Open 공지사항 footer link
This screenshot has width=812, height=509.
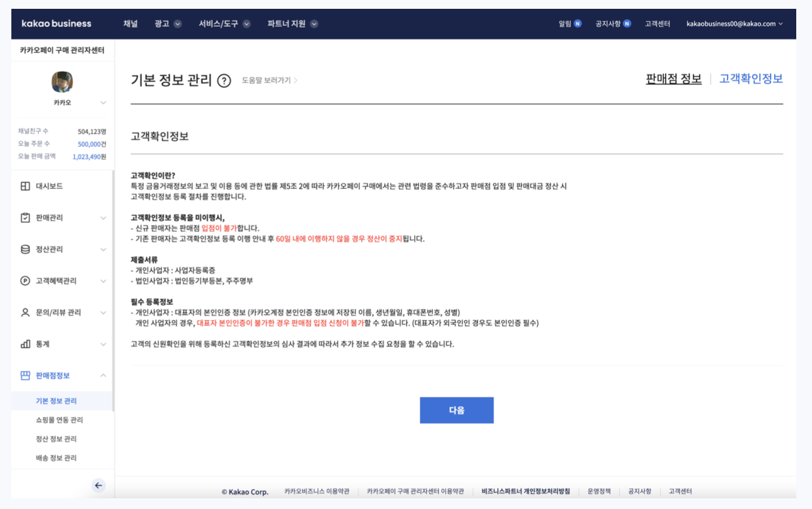640,491
